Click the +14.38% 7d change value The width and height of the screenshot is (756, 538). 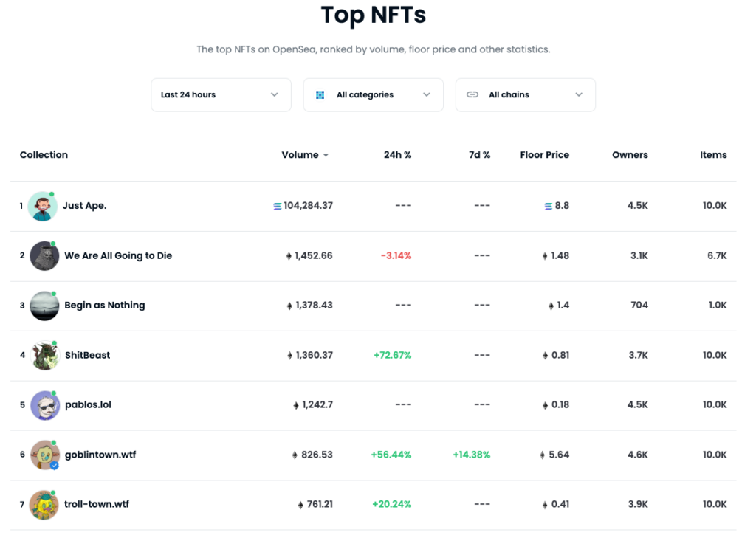point(472,455)
